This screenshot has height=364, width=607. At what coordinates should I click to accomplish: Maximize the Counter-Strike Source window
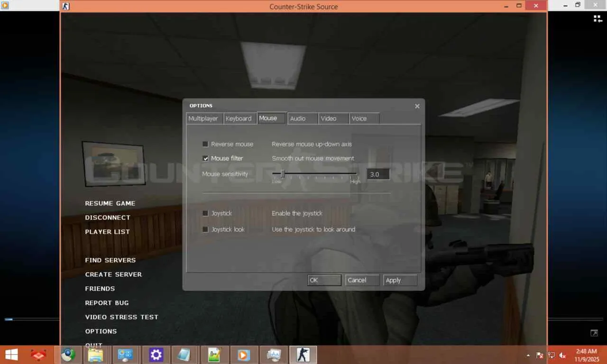click(519, 6)
